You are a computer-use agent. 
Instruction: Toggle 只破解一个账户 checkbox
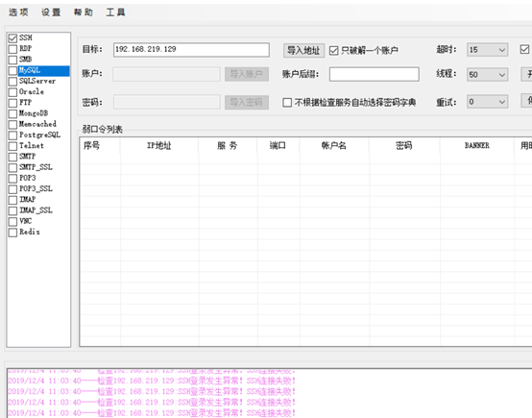pos(334,51)
